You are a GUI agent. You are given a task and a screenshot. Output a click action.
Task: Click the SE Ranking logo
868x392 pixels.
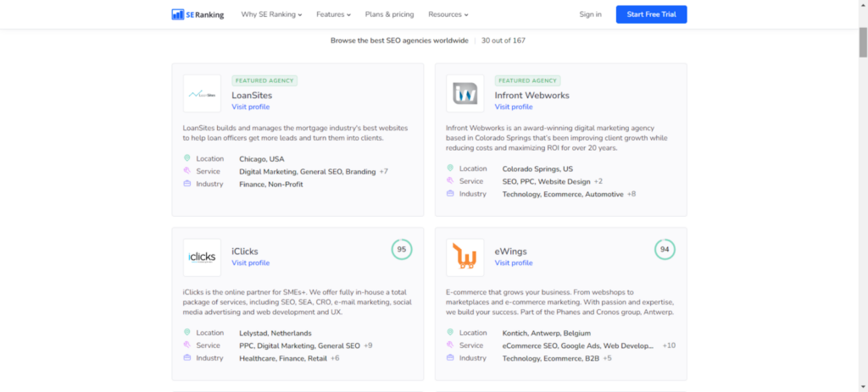(x=198, y=14)
